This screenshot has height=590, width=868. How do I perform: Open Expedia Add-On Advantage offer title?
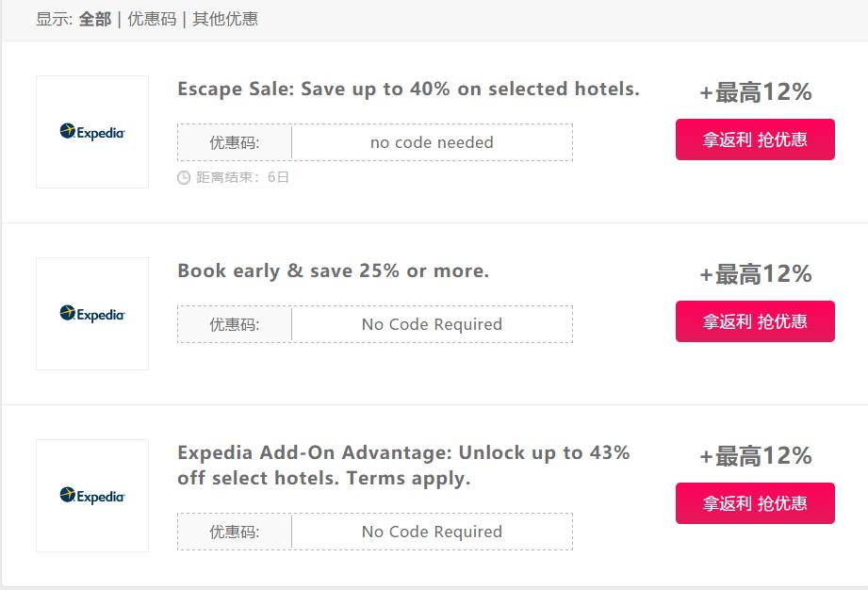point(403,465)
